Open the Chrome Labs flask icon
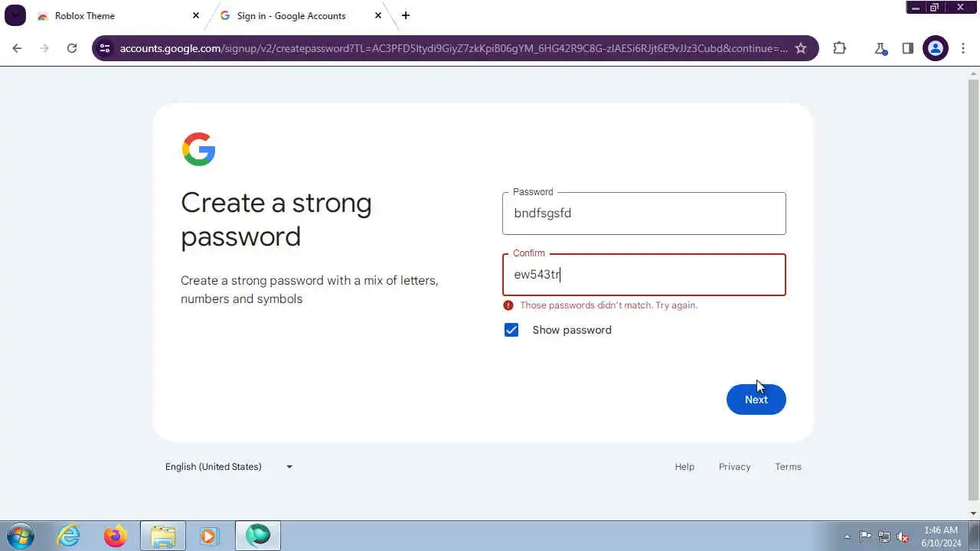This screenshot has height=551, width=980. point(880,48)
